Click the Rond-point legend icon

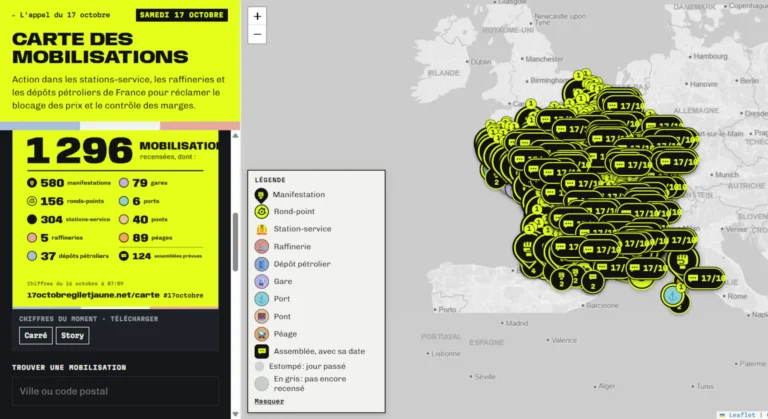click(x=262, y=212)
